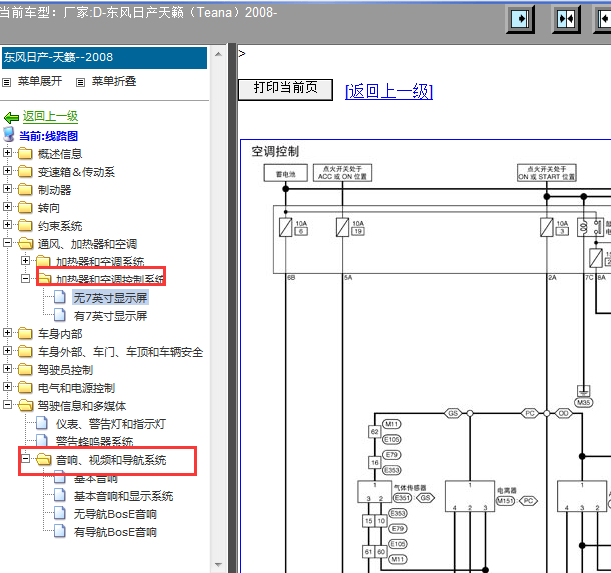
Task: Click the 打印当前页 button
Action: [x=285, y=89]
